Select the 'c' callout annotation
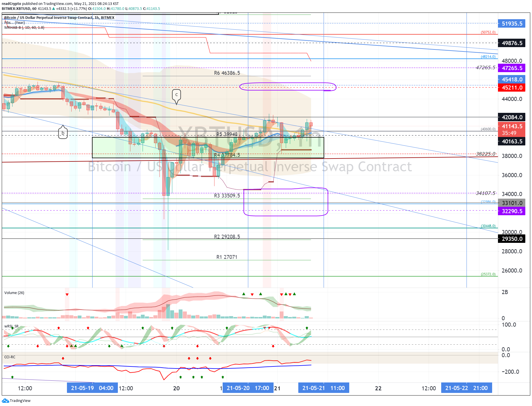The width and height of the screenshot is (532, 406). click(x=176, y=95)
